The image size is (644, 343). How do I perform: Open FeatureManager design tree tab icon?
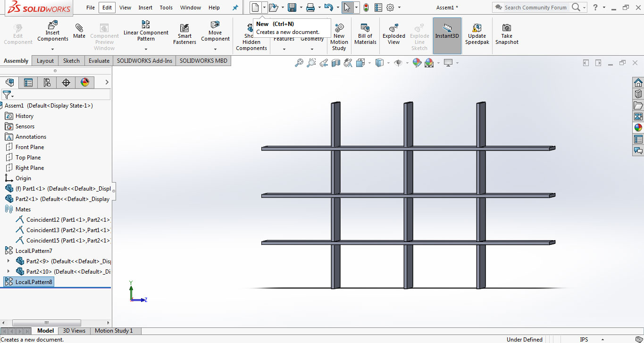(x=10, y=83)
